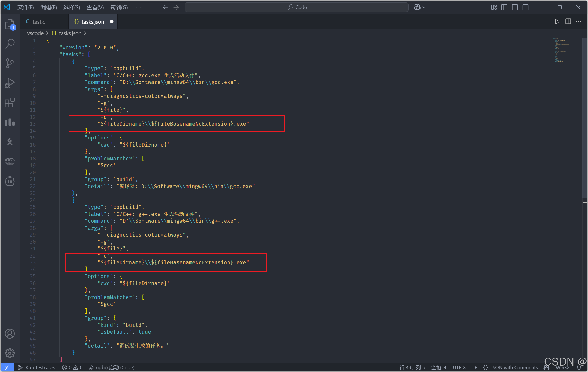Open the Copilot dropdown arrow in title bar
588x372 pixels.
pyautogui.click(x=424, y=7)
